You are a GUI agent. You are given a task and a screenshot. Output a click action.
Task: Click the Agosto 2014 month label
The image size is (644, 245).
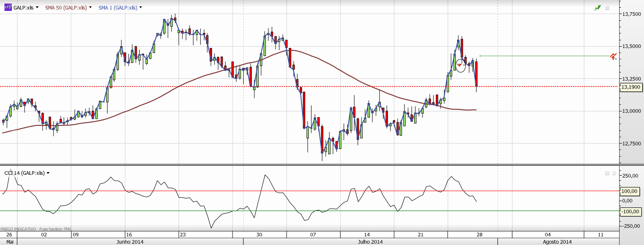(x=557, y=242)
